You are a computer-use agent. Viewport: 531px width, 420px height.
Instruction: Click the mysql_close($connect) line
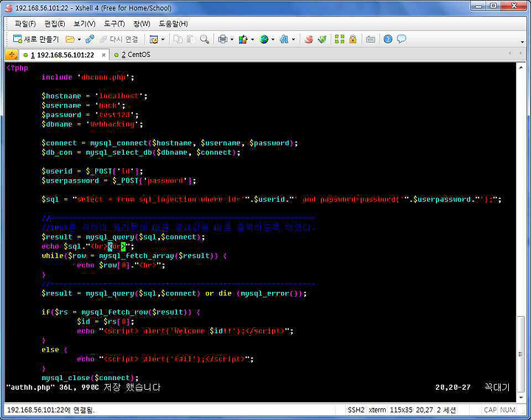click(90, 378)
